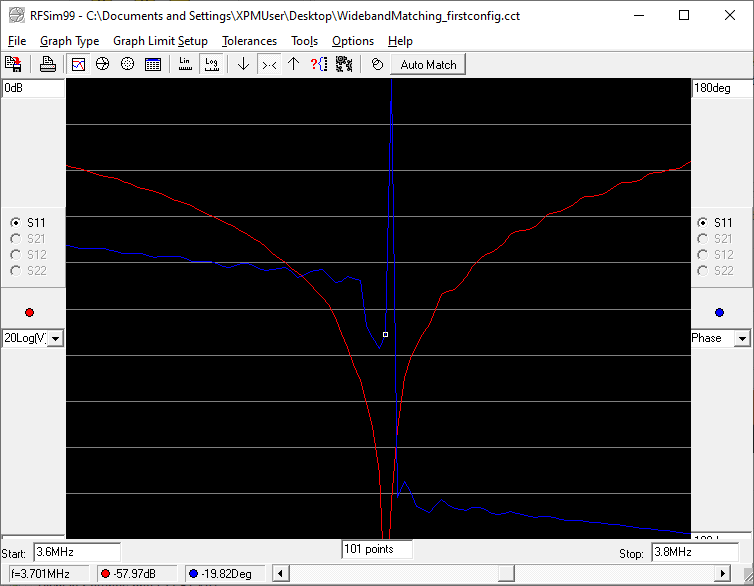This screenshot has height=586, width=754.
Task: Select the S11 radio button on left
Action: (x=14, y=222)
